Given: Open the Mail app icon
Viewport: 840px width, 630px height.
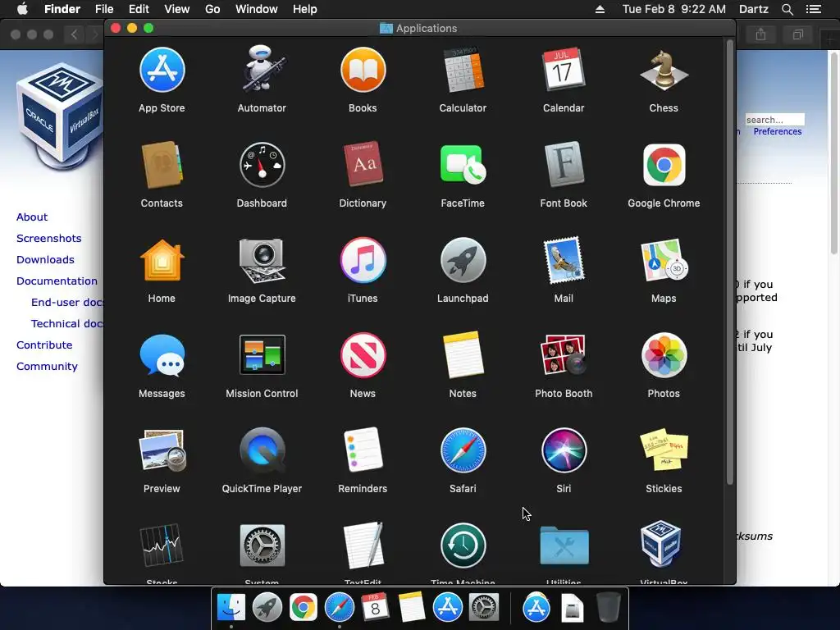Looking at the screenshot, I should (563, 260).
